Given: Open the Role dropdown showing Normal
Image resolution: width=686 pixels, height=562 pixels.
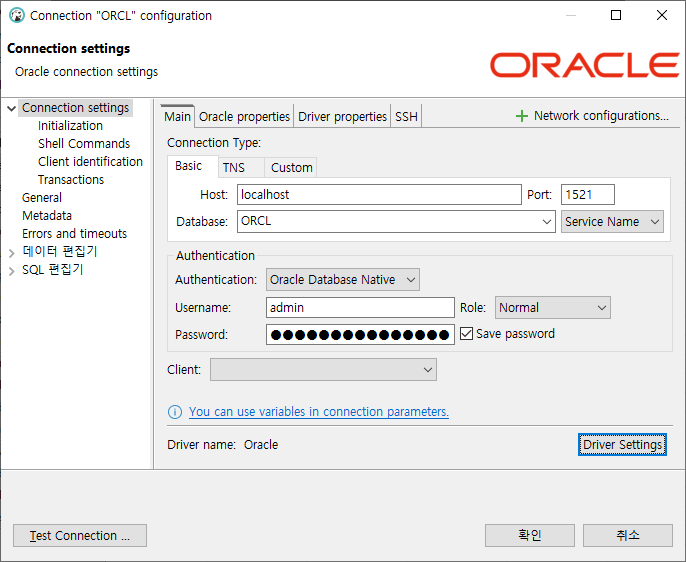Looking at the screenshot, I should [553, 307].
